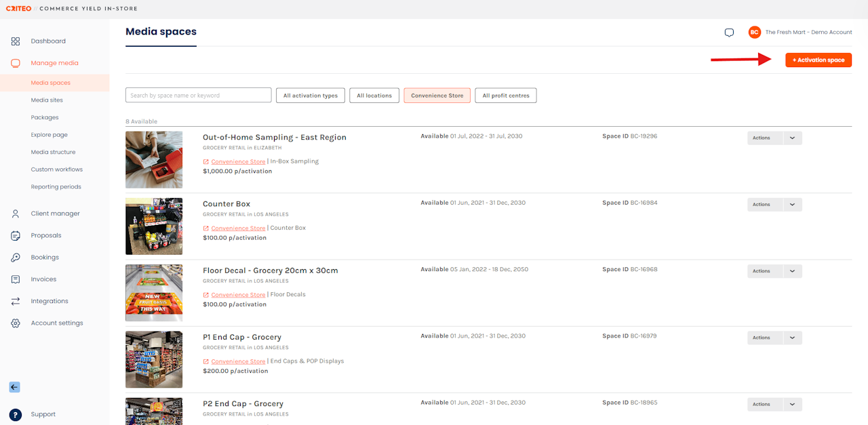Viewport: 868px width, 425px height.
Task: Open the chat message icon in header
Action: [x=729, y=33]
